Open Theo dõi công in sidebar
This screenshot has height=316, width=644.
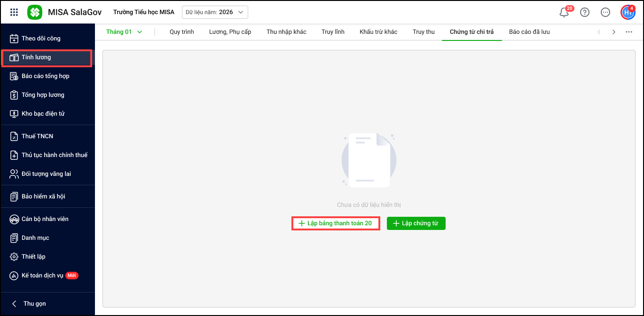click(41, 39)
